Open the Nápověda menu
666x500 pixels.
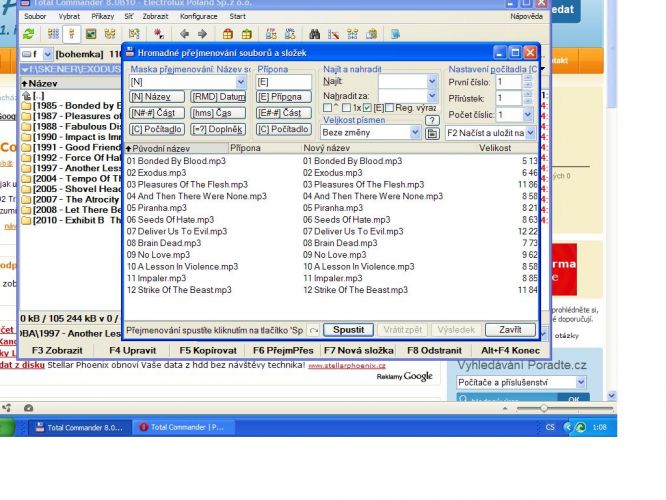tap(526, 16)
